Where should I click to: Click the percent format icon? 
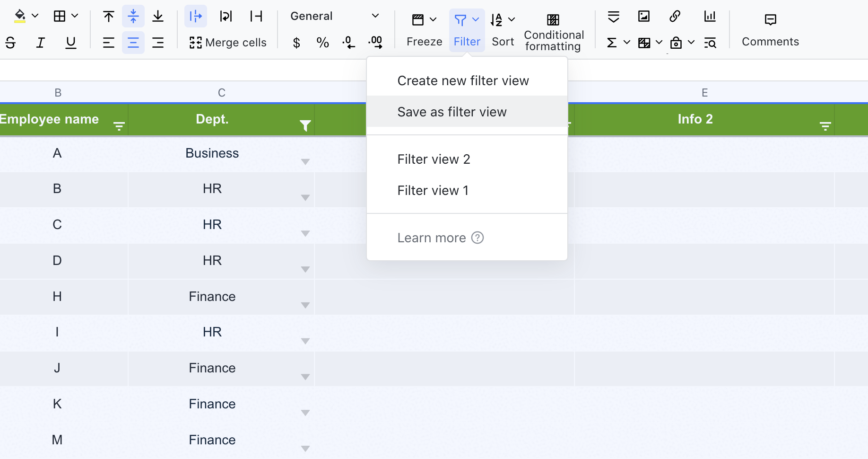coord(322,43)
